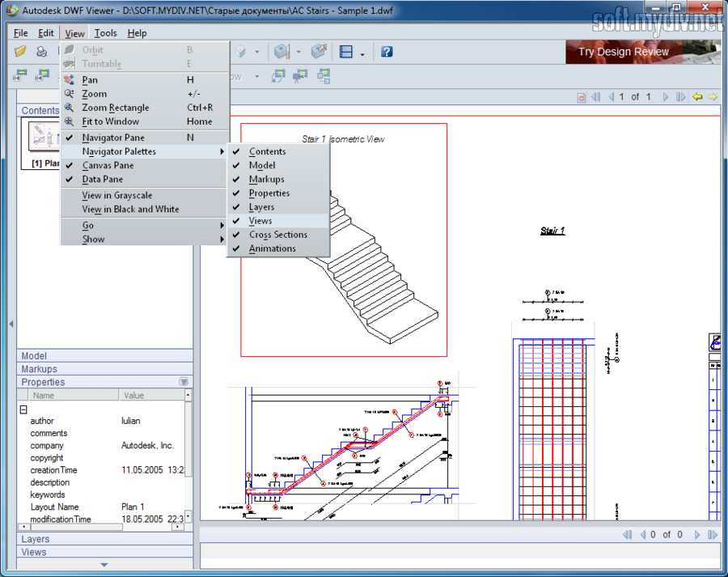Click the Properties panel filter icon

click(184, 382)
